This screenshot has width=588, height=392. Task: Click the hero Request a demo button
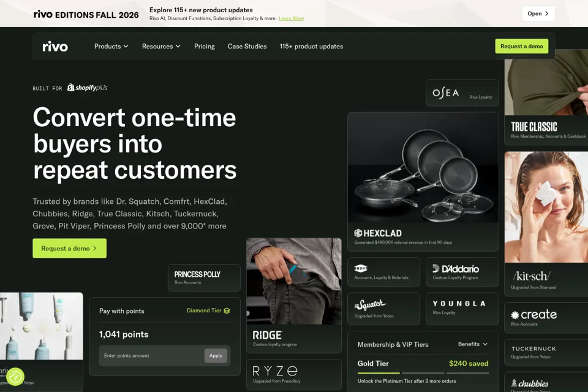coord(69,248)
